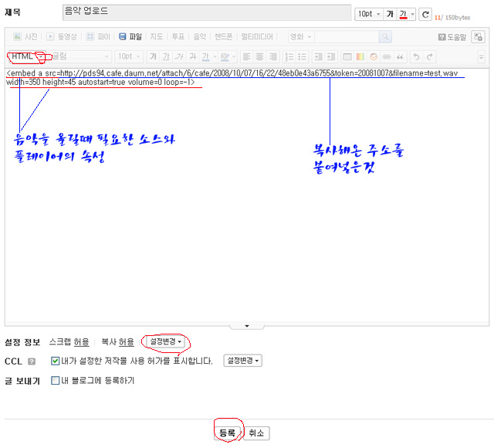Open the 멀티미디어 menu item

click(x=257, y=36)
